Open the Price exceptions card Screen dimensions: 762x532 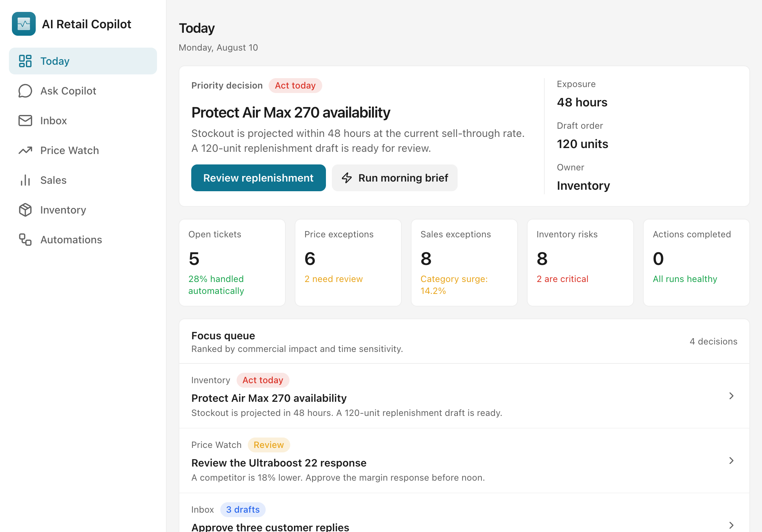pyautogui.click(x=348, y=263)
